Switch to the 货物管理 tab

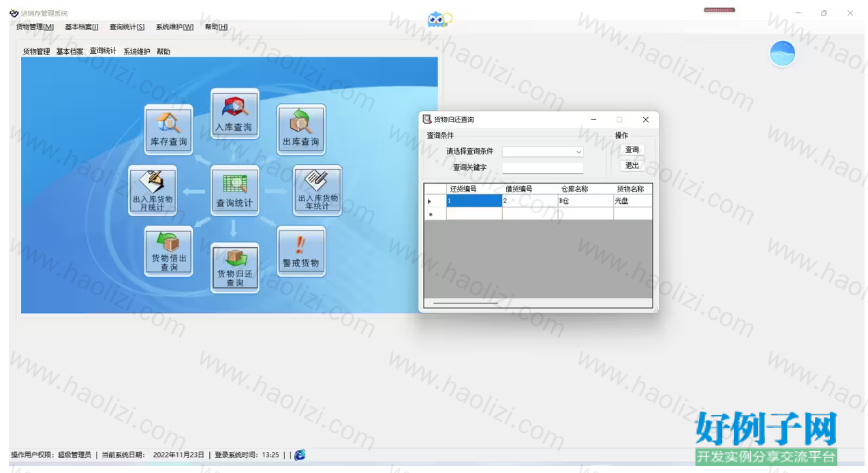point(36,52)
